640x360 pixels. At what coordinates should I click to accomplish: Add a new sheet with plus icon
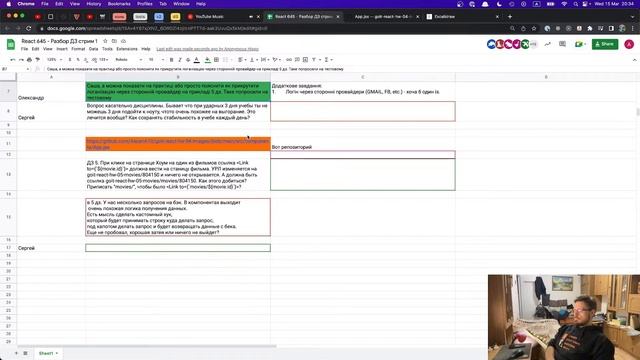coord(16,353)
